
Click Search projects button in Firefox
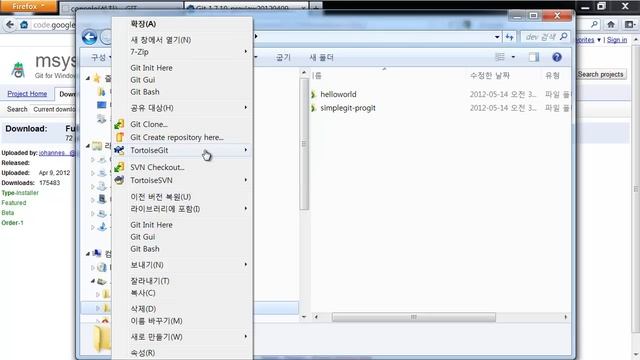point(601,74)
